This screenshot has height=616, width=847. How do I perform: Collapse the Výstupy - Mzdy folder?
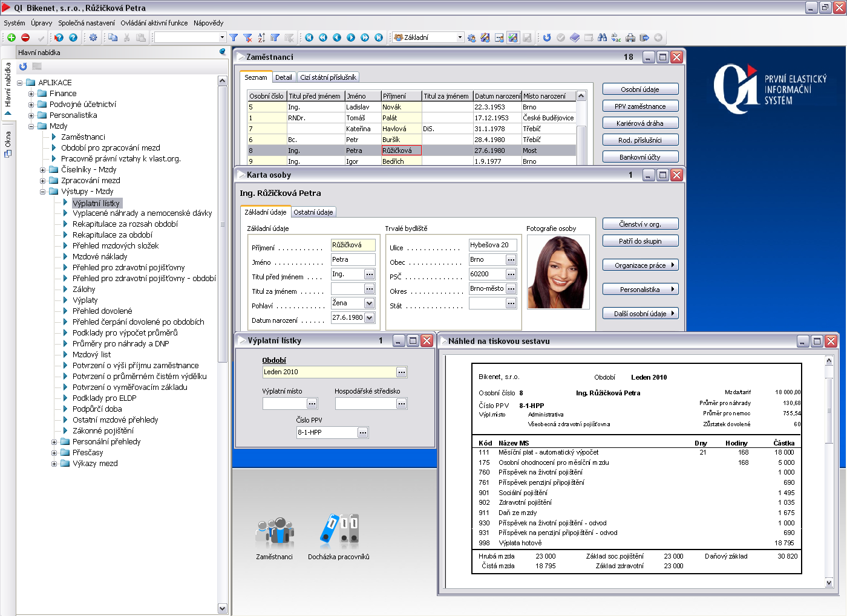(x=43, y=192)
